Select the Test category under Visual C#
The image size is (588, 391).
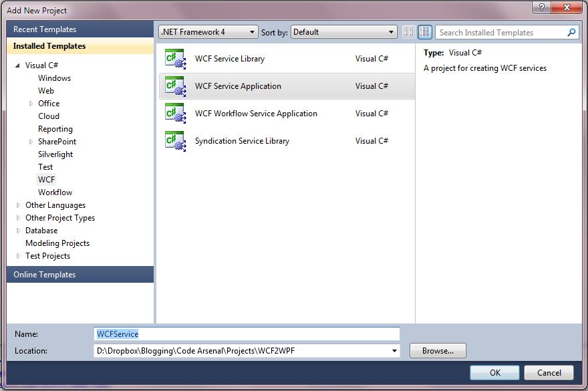tap(45, 167)
